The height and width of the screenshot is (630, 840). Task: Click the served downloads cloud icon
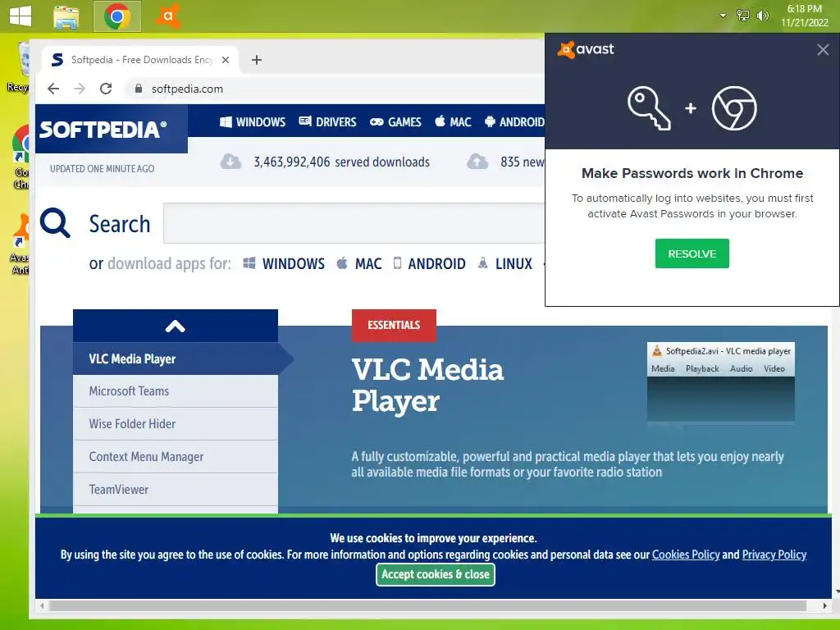[x=231, y=162]
